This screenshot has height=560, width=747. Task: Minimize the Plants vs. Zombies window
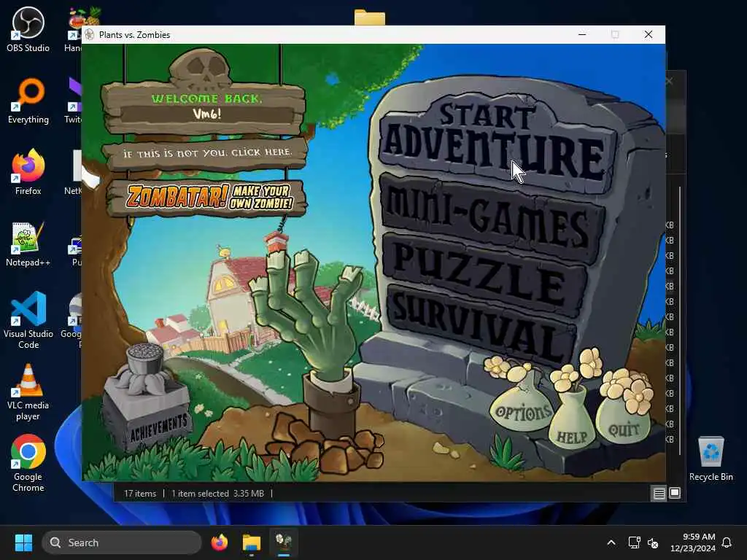pyautogui.click(x=582, y=34)
